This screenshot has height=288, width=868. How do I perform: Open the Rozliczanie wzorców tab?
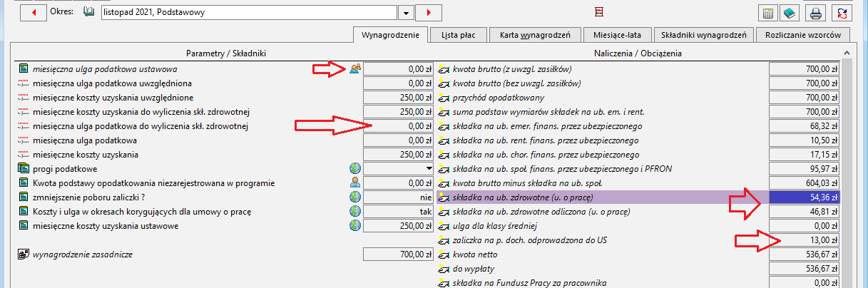803,35
